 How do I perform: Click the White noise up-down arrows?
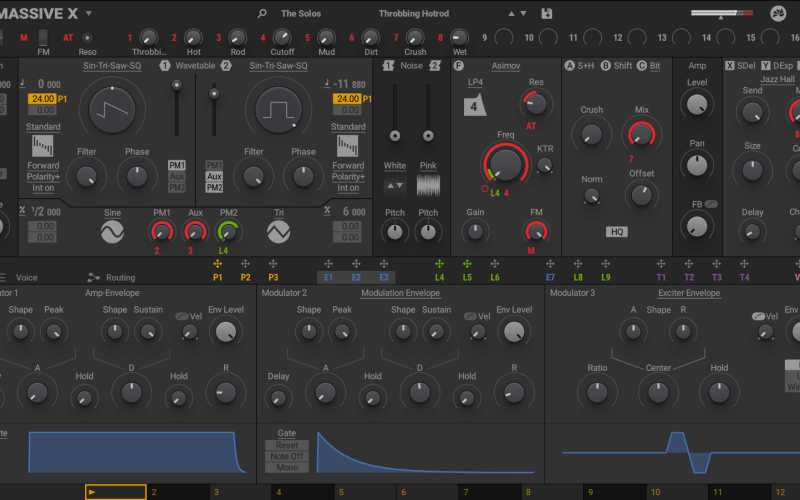[x=395, y=185]
